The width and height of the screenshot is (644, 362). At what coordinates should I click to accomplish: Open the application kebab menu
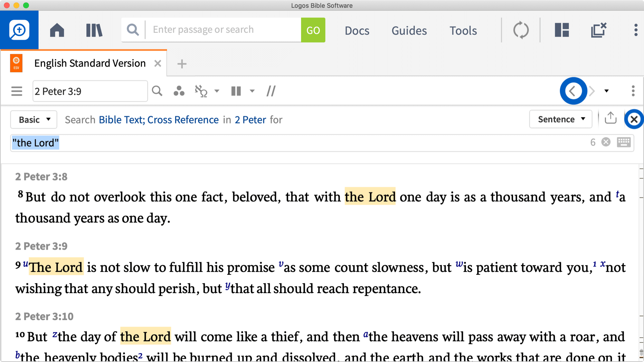tap(636, 30)
